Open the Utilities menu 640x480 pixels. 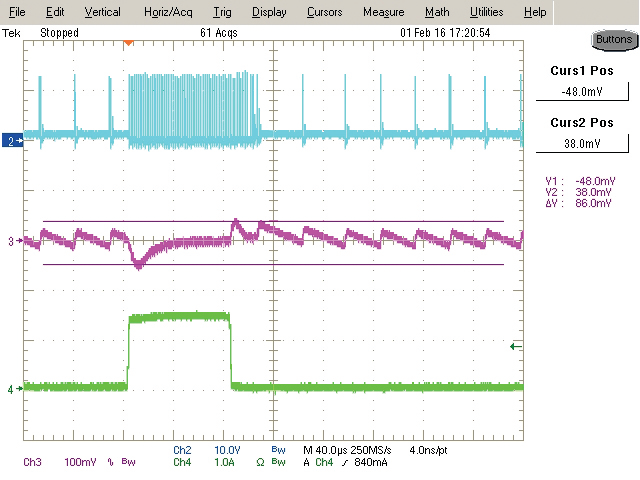tap(487, 12)
